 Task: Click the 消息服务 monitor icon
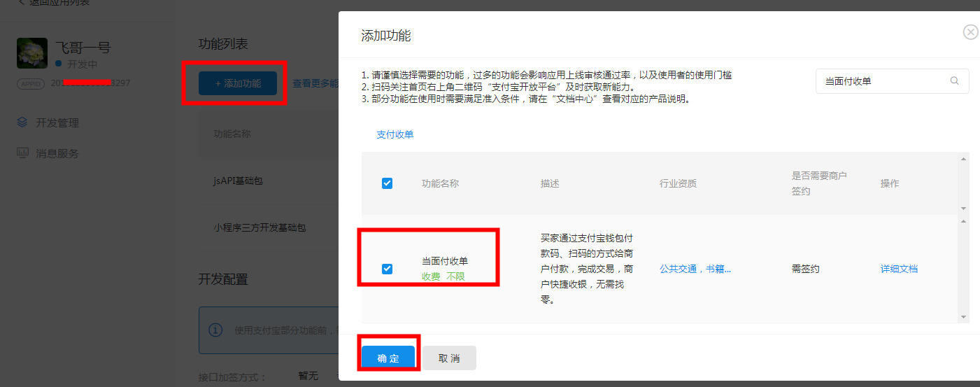[x=22, y=153]
